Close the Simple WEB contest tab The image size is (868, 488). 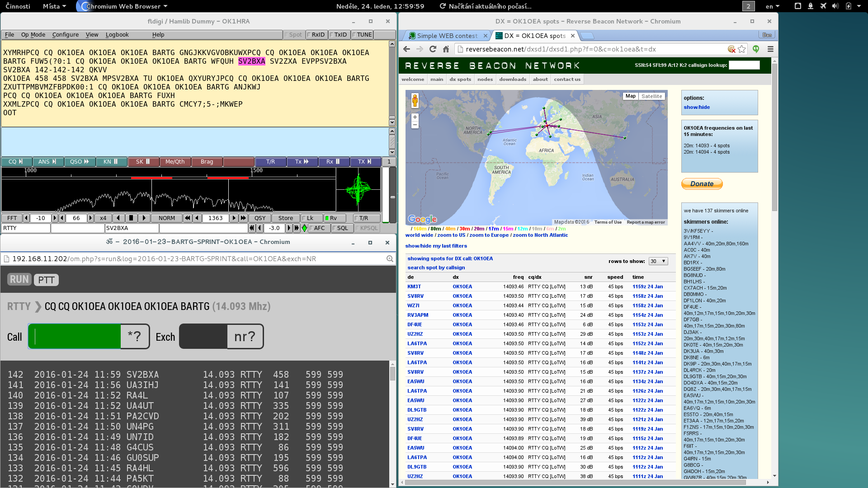(486, 36)
